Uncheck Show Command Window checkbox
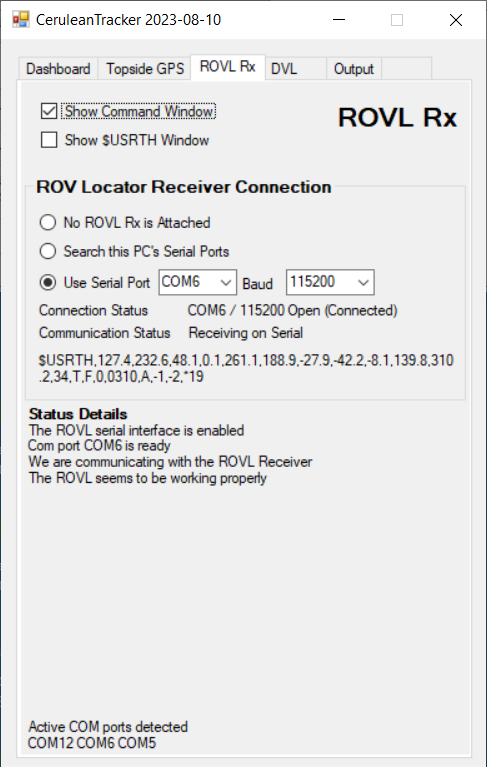Image resolution: width=487 pixels, height=767 pixels. coord(49,111)
